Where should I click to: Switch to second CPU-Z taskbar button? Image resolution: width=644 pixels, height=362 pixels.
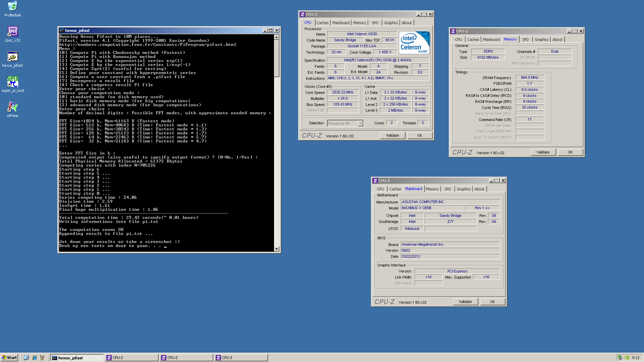coord(186,358)
